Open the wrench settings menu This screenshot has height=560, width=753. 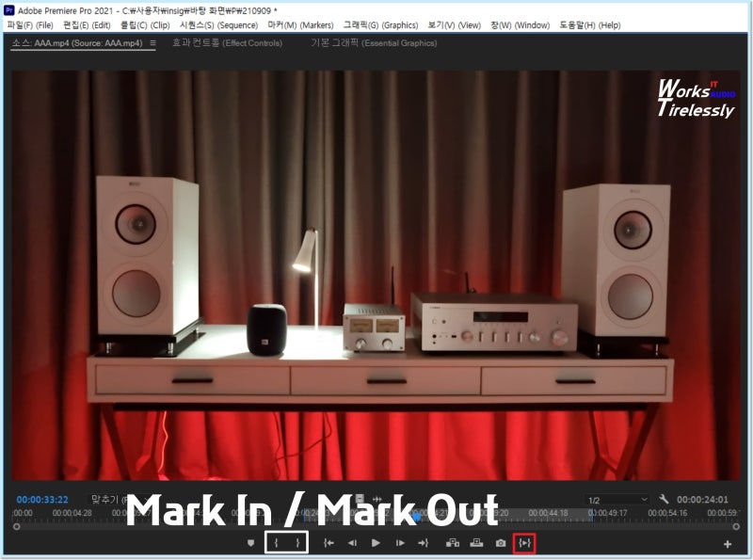click(664, 499)
